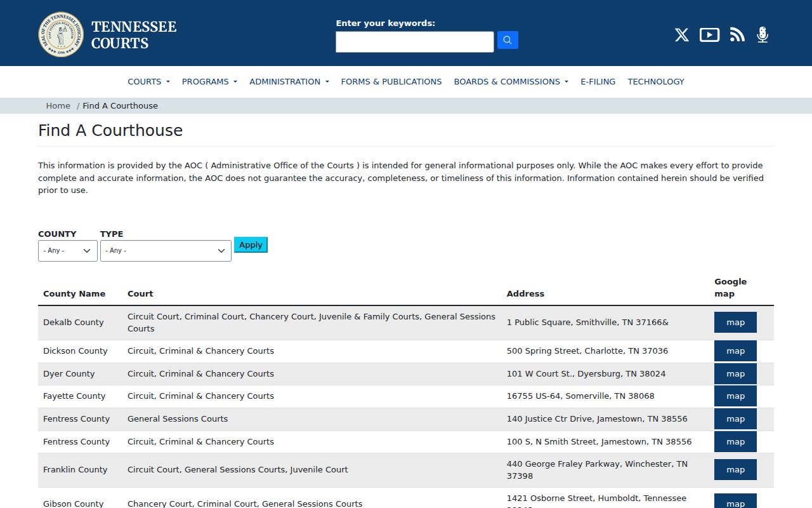
Task: Click the Find A Courthouse page heading
Action: [x=110, y=130]
